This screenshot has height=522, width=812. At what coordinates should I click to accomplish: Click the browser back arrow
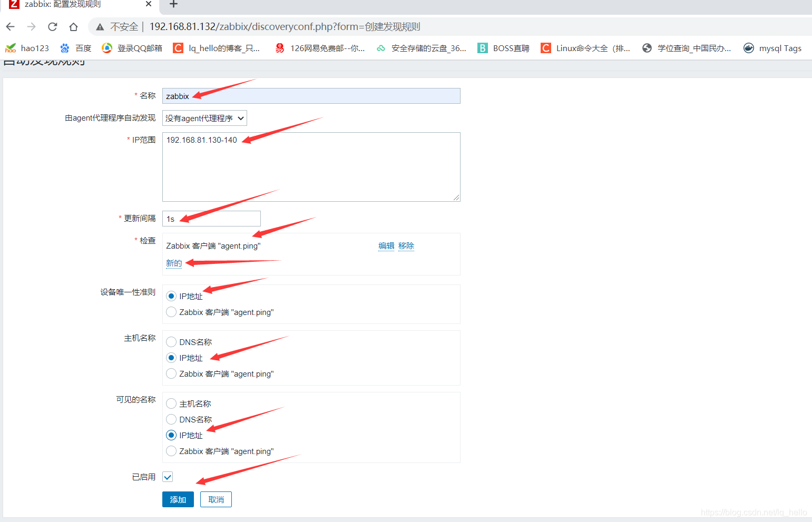pyautogui.click(x=11, y=27)
